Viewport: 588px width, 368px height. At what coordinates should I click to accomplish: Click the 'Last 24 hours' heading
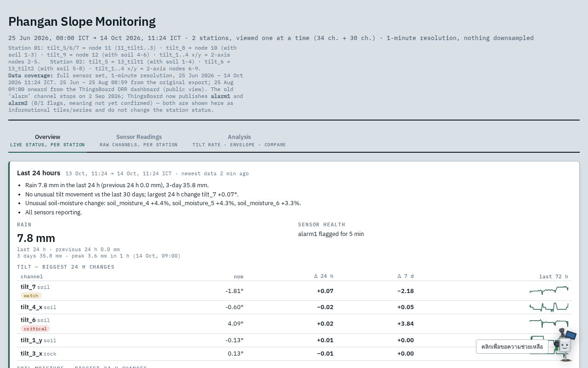pos(39,173)
